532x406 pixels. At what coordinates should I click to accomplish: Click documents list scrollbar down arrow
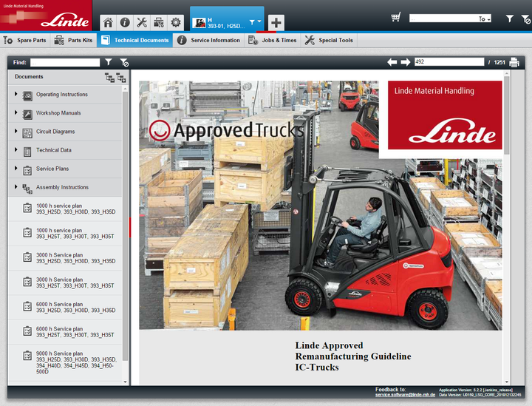125,382
